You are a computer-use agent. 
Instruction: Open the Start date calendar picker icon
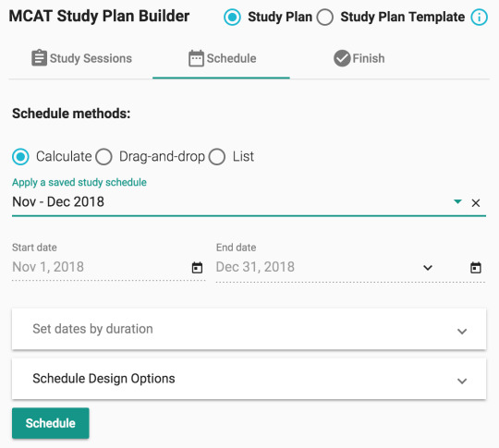pyautogui.click(x=197, y=267)
